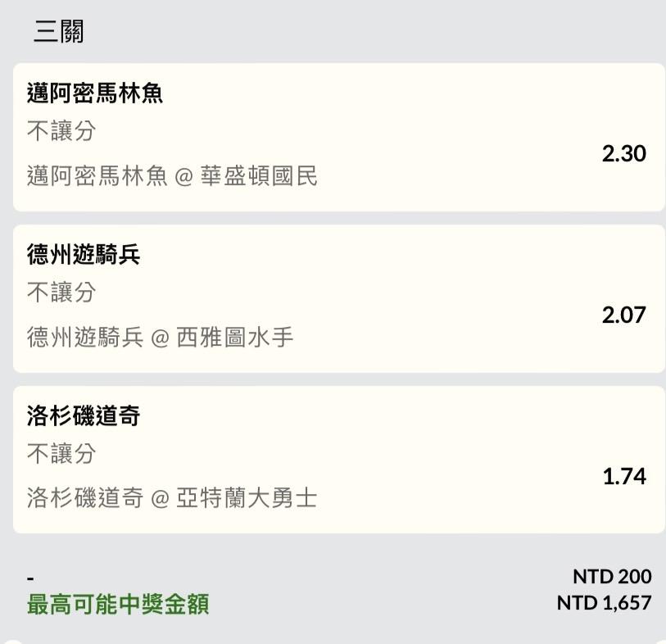Tap the dash next to stake amount
Screen dimensions: 666x644
30,578
